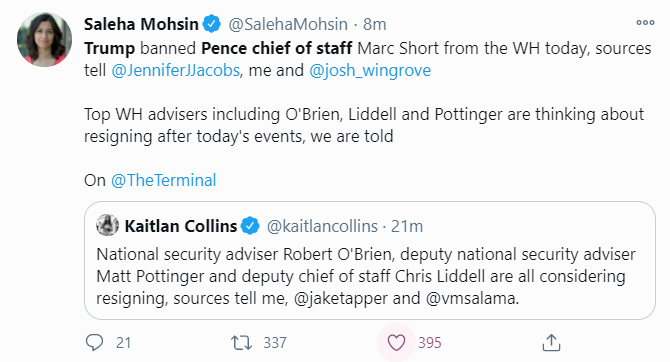Retweet this post via the retweet icon
The image size is (670, 362).
tap(241, 342)
